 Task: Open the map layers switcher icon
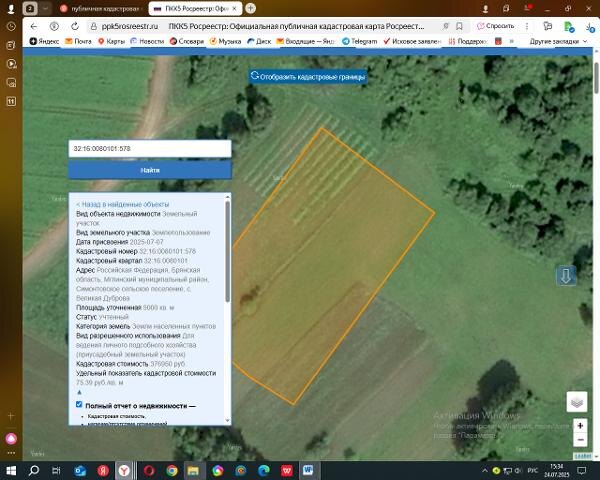pos(577,402)
